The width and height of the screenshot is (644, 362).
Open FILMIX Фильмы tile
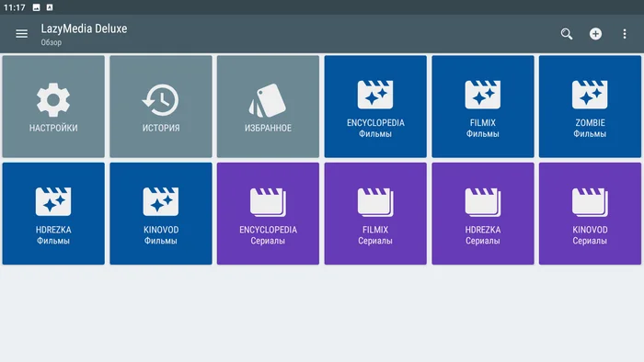(x=483, y=107)
